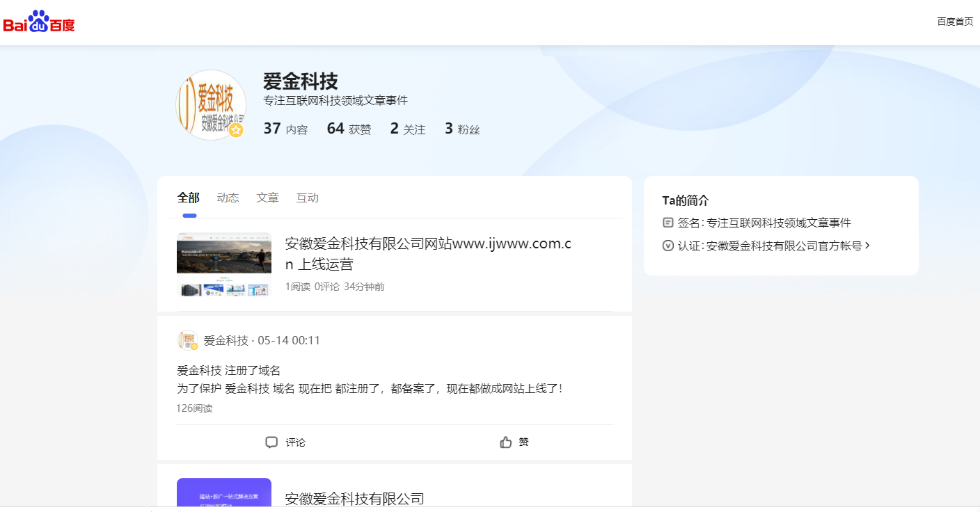The image size is (980, 512).
Task: Click the 37 内容 count
Action: coord(285,129)
